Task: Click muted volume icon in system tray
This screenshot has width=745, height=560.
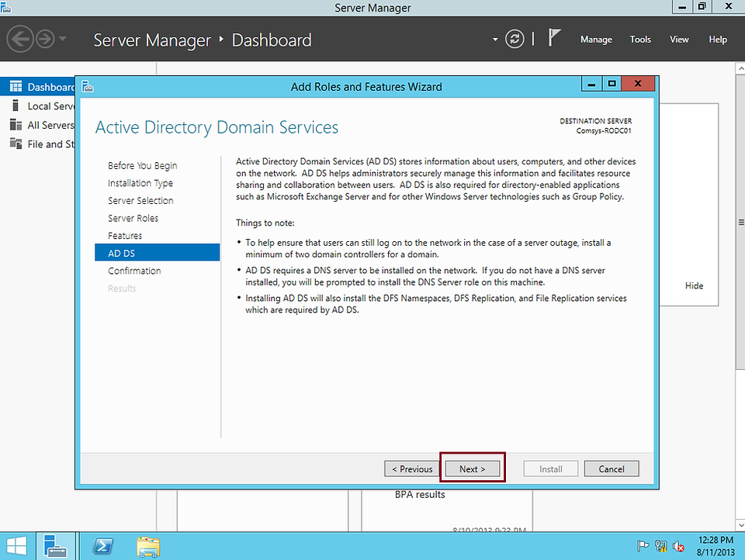Action: pyautogui.click(x=678, y=547)
